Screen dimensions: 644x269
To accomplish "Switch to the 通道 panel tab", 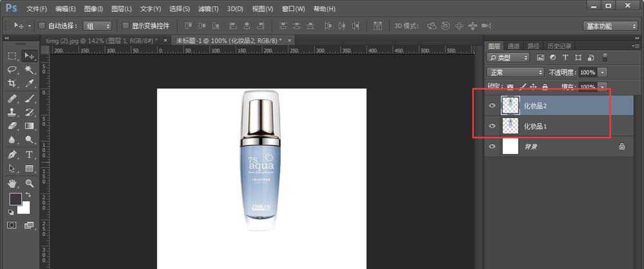I will point(513,46).
